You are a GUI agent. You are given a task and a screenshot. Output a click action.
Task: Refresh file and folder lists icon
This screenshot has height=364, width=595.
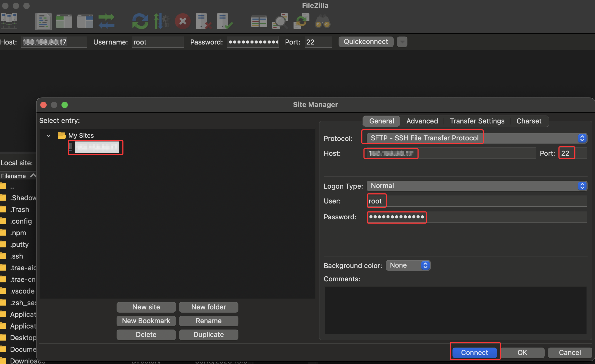tap(140, 21)
